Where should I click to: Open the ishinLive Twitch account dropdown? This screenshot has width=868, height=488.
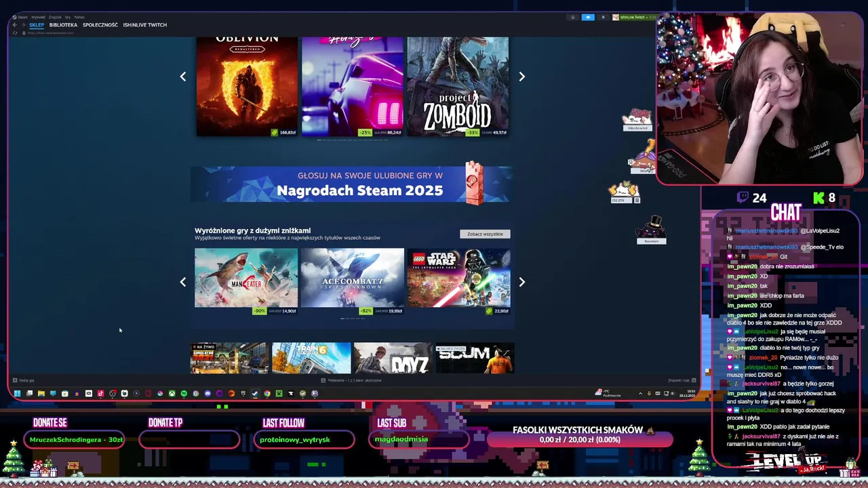click(635, 17)
